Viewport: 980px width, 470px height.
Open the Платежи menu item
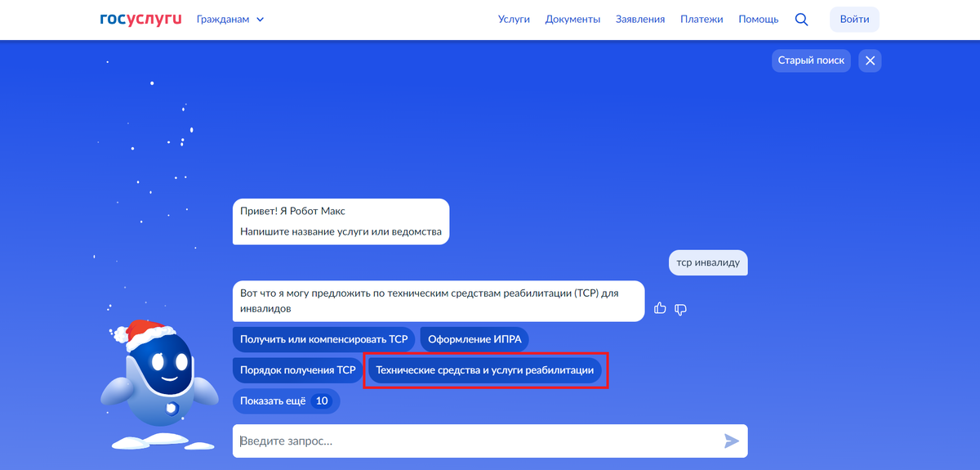702,19
